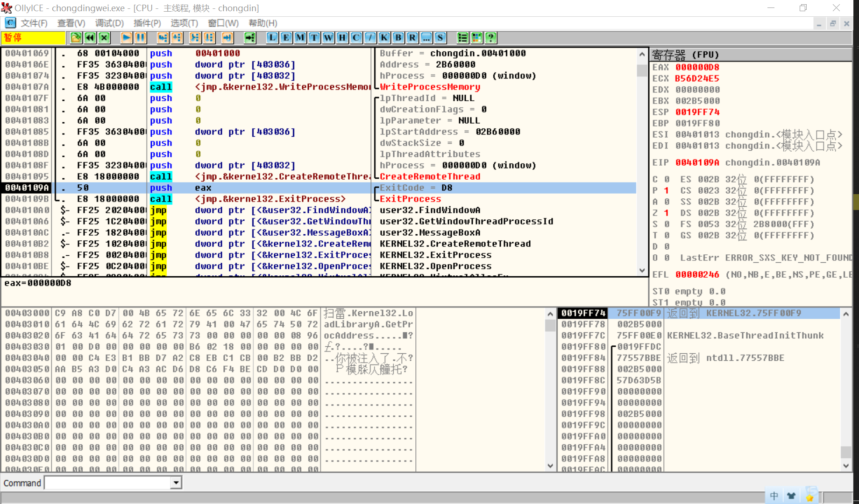Open appearance options color grid icon
This screenshot has height=504, width=859.
click(x=476, y=38)
